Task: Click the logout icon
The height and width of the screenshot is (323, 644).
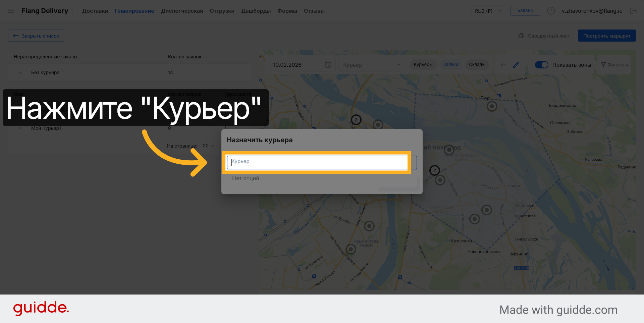Action: [633, 11]
